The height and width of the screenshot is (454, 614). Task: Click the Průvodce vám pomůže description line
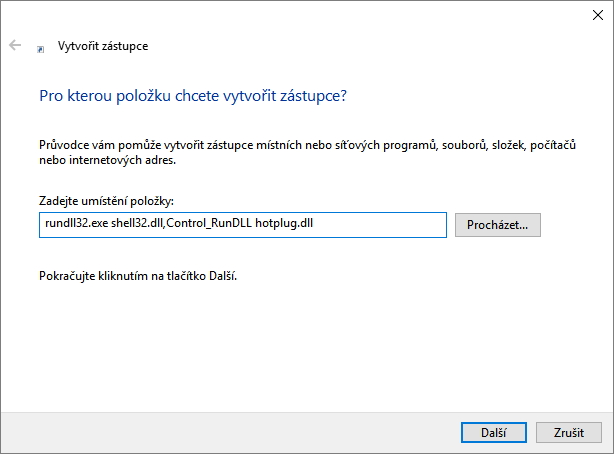[x=308, y=145]
